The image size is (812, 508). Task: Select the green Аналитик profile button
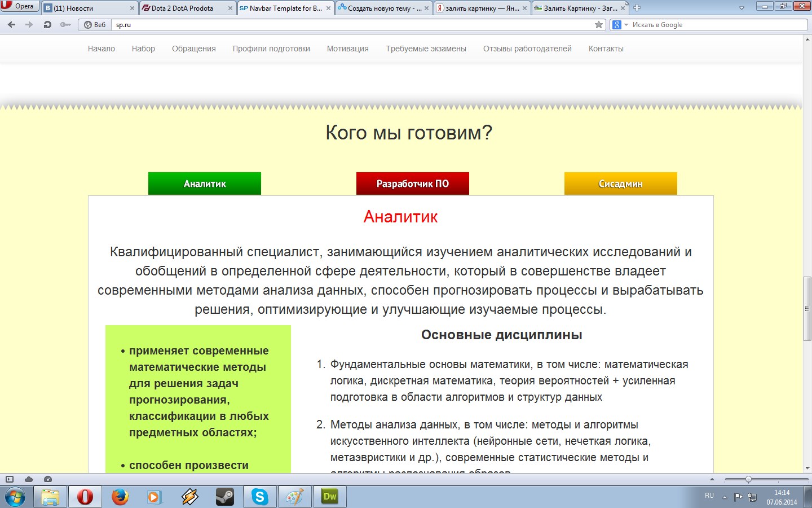click(x=205, y=183)
